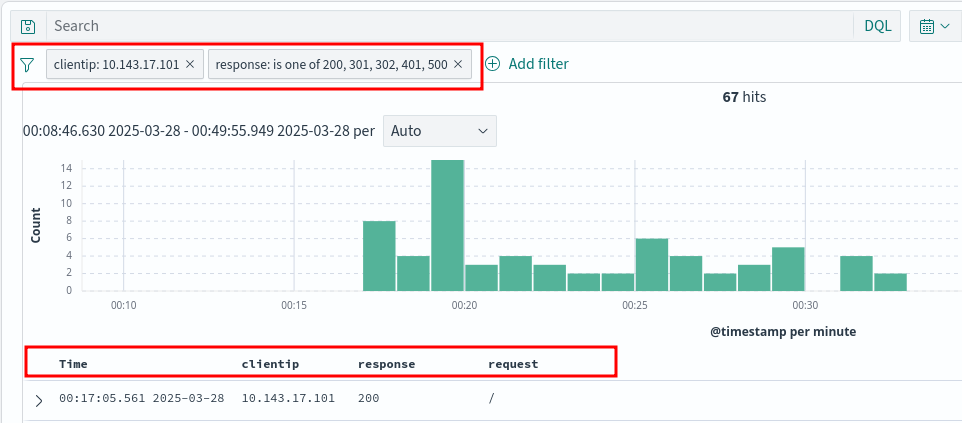Viewport: 962px width, 423px height.
Task: Open the calendar date picker
Action: click(933, 25)
